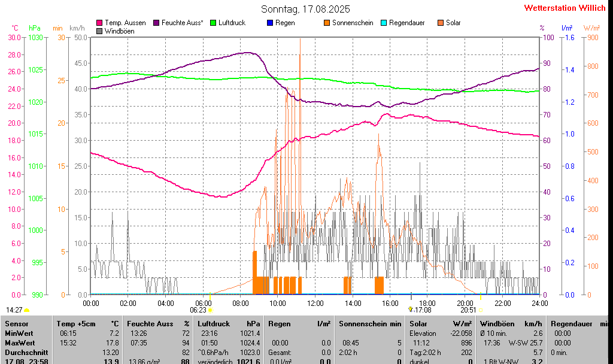This screenshot has width=613, height=364.
Task: Click the sunset icon beside 20:51
Action: [480, 310]
